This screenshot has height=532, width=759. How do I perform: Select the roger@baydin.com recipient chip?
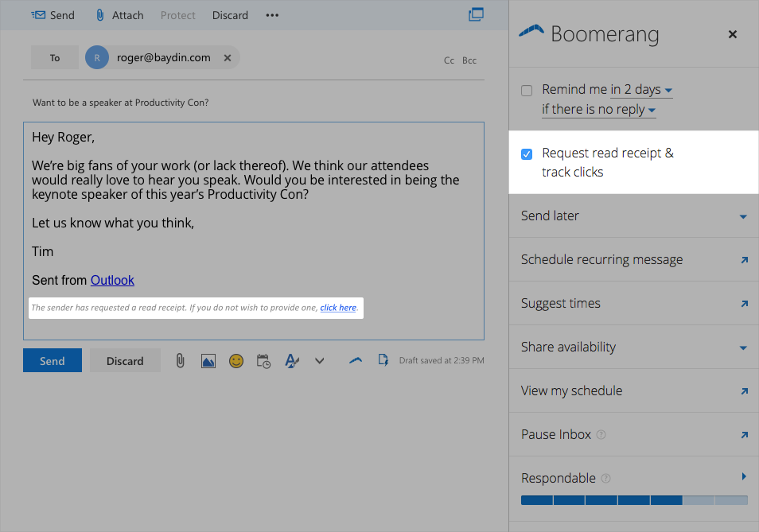tap(162, 57)
